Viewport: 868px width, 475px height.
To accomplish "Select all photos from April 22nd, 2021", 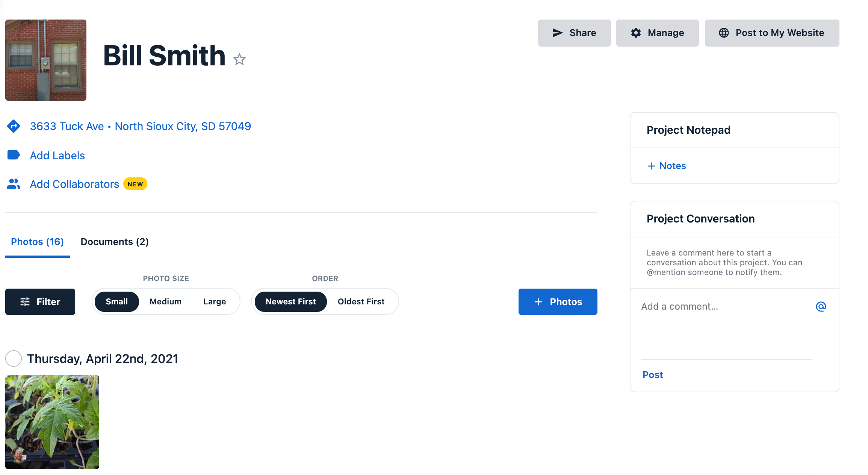I will [x=14, y=359].
